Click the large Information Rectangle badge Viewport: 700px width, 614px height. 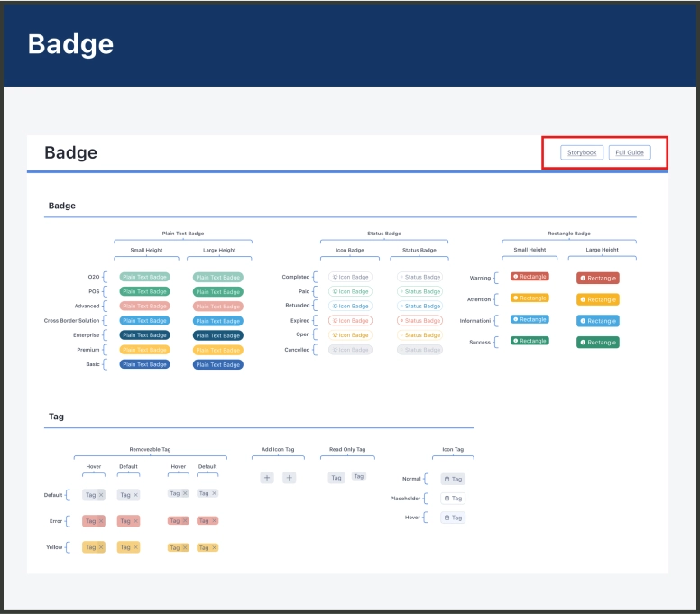[x=598, y=321]
